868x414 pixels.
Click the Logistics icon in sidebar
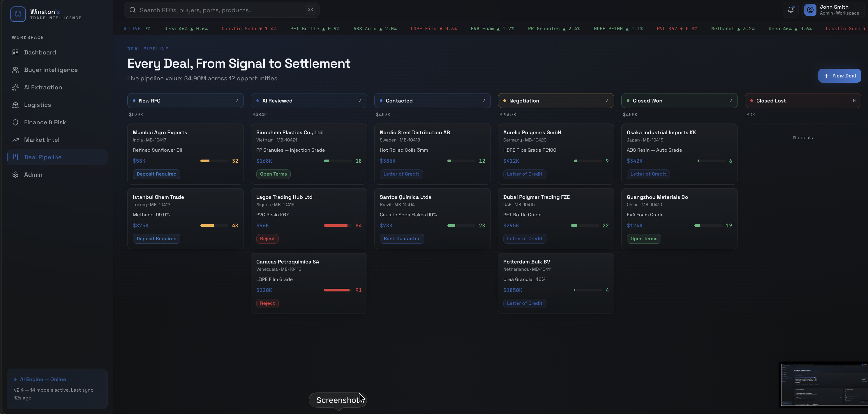pyautogui.click(x=15, y=105)
